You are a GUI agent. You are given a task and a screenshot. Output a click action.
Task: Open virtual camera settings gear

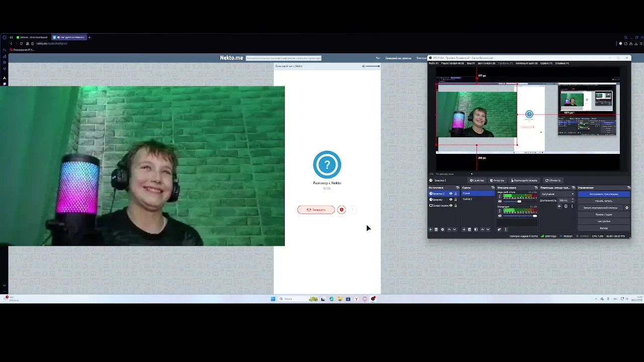point(627,208)
